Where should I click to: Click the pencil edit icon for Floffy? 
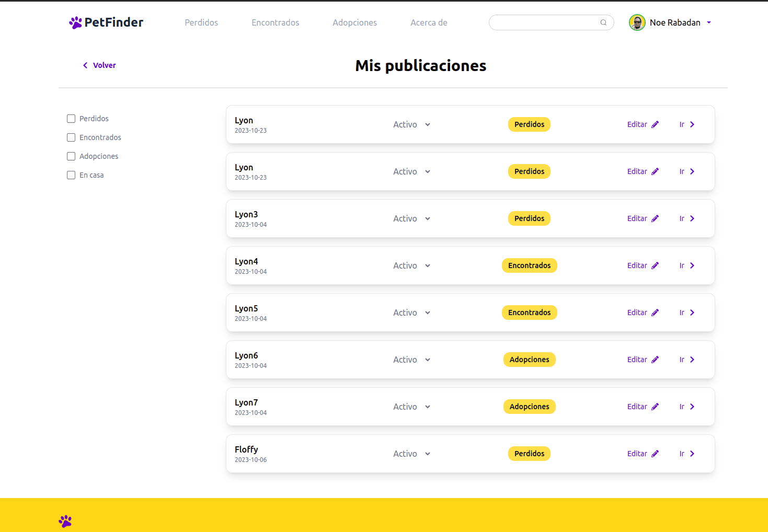(x=655, y=454)
